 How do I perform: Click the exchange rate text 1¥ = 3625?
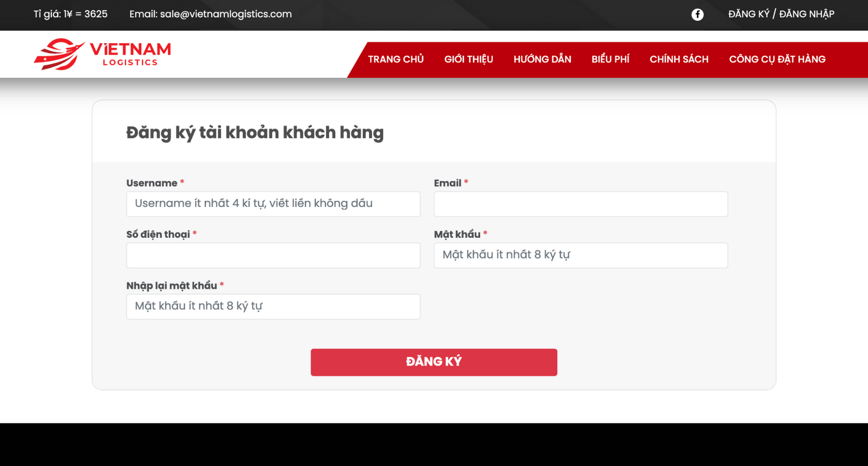[x=86, y=14]
